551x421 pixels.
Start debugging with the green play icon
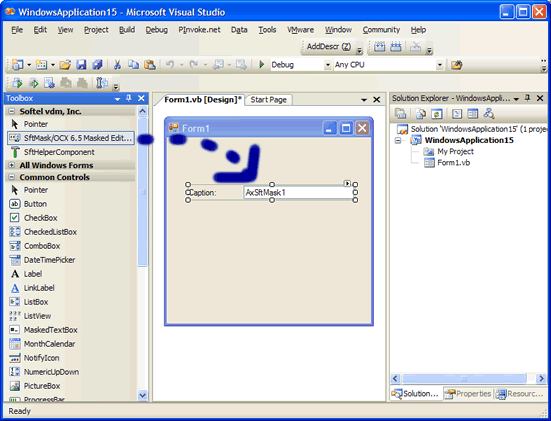pos(261,65)
